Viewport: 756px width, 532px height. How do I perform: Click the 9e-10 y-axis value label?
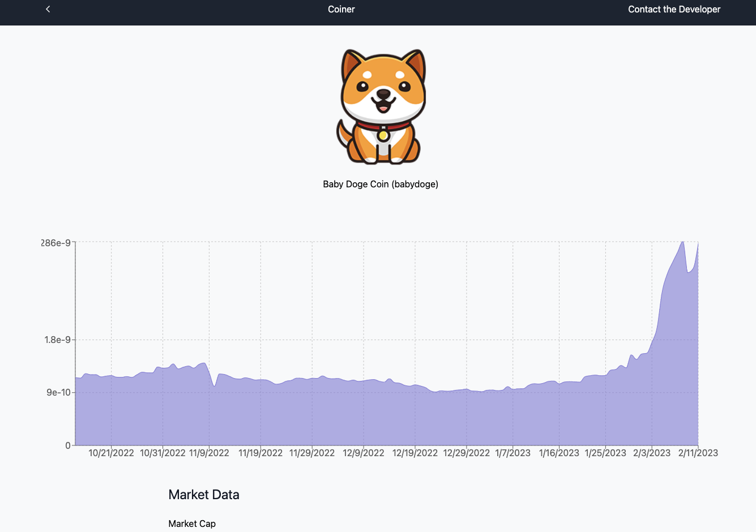(x=58, y=392)
